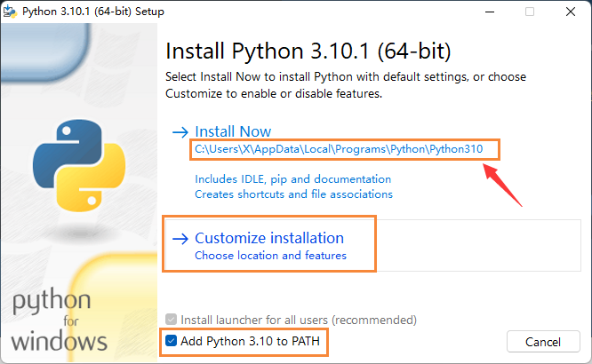Click the Cancel button
Viewport: 592px width, 364px height.
coord(543,342)
